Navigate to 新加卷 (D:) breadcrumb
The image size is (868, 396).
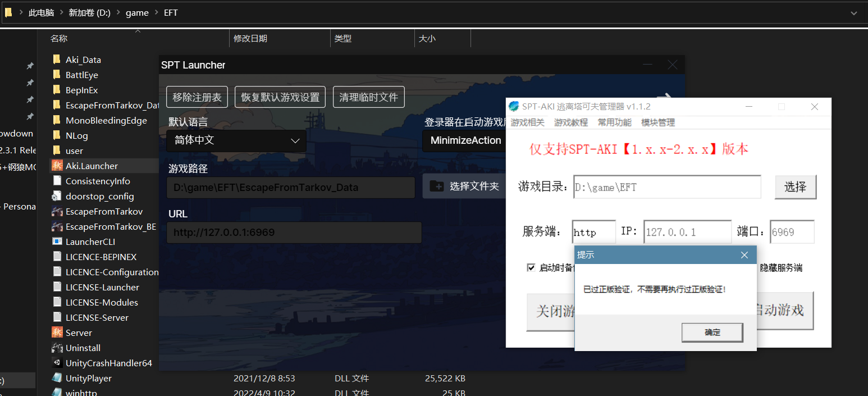pos(89,12)
